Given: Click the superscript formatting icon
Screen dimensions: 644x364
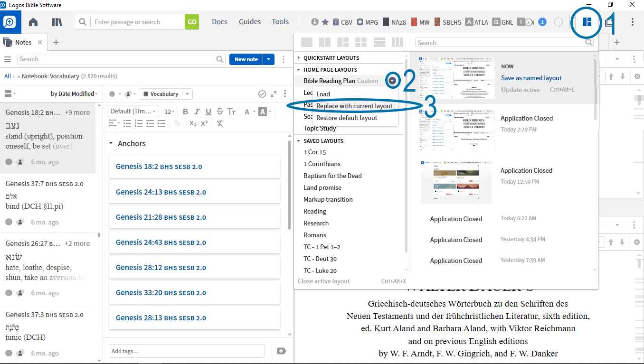Looking at the screenshot, I should tap(204, 123).
